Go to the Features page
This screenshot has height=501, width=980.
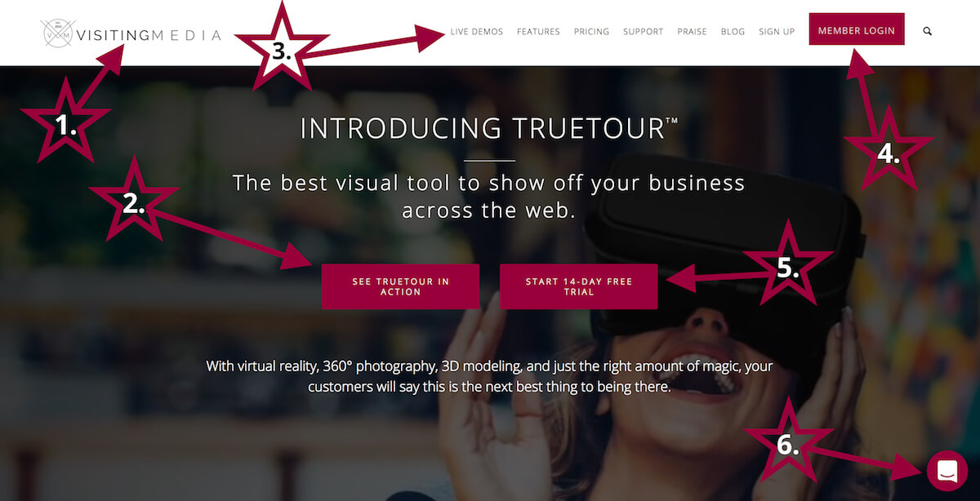[538, 32]
